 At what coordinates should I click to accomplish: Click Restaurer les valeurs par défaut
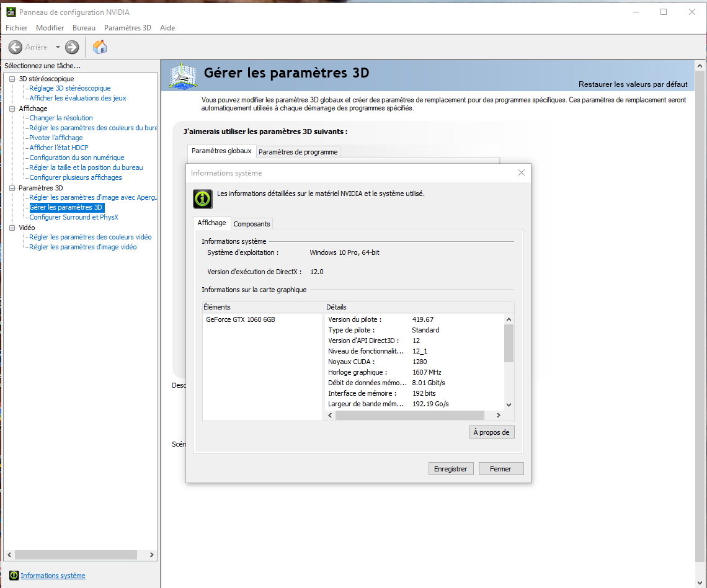tap(633, 84)
